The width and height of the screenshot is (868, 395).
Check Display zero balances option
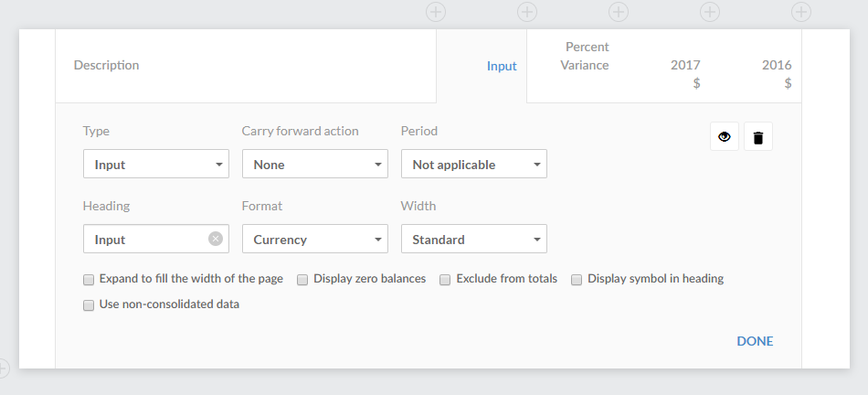tap(302, 280)
